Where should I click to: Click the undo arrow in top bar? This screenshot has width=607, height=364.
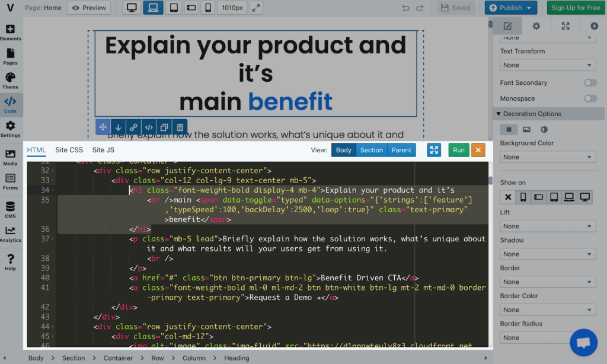click(x=405, y=8)
